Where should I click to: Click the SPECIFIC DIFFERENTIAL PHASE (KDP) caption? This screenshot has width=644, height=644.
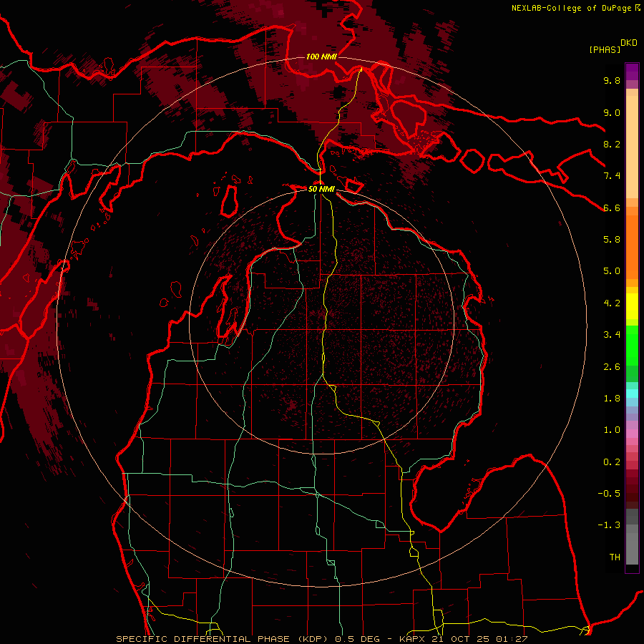click(x=223, y=639)
